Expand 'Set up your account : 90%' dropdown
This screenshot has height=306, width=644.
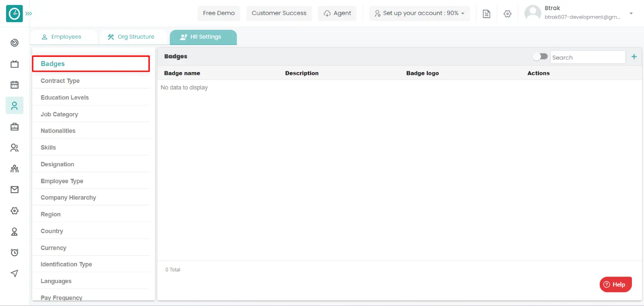(x=419, y=13)
